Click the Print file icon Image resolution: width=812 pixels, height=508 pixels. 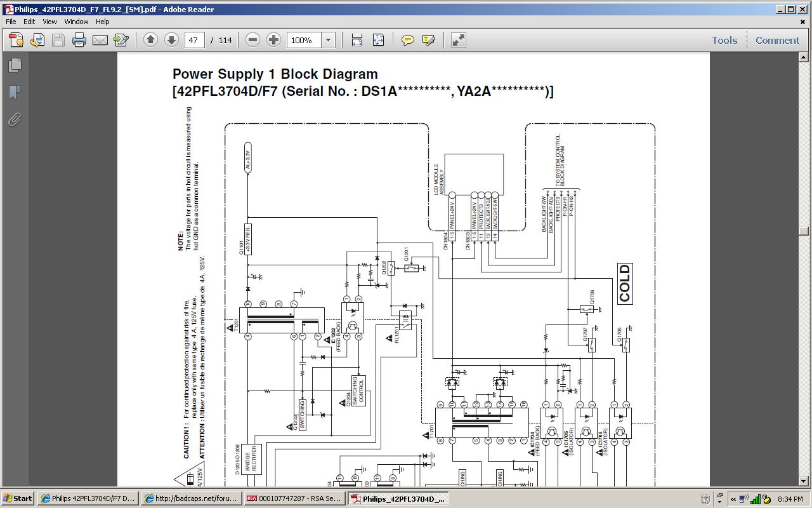click(79, 40)
